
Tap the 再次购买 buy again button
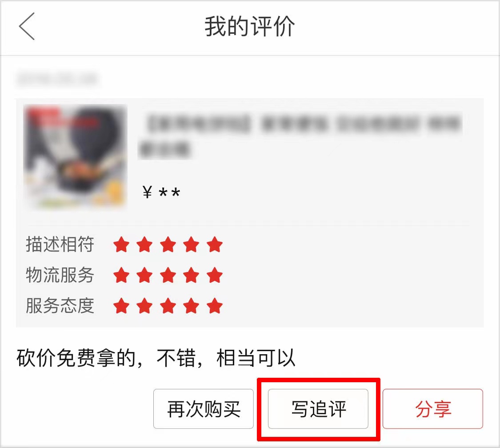click(204, 409)
